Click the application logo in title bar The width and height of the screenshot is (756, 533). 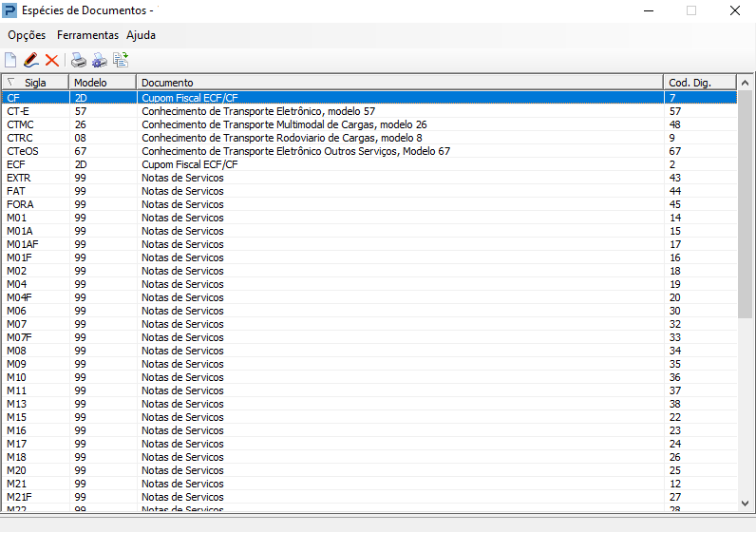tap(9, 10)
